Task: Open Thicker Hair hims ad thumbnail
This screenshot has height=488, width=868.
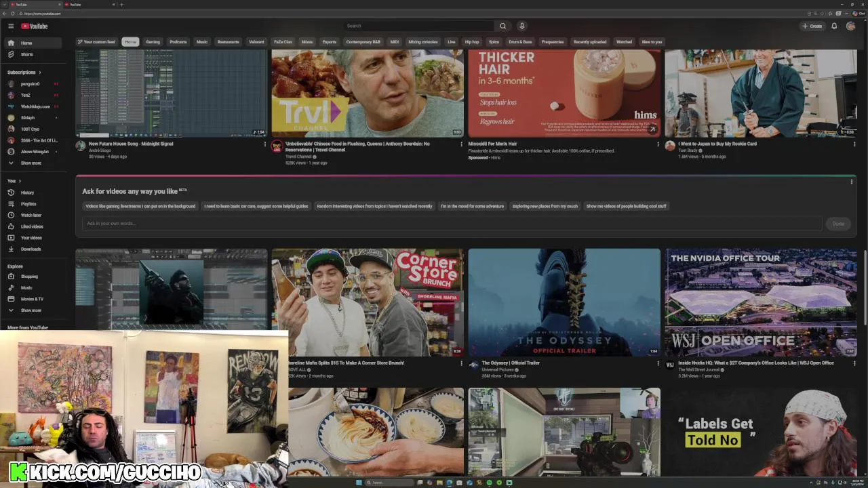Action: pos(564,93)
